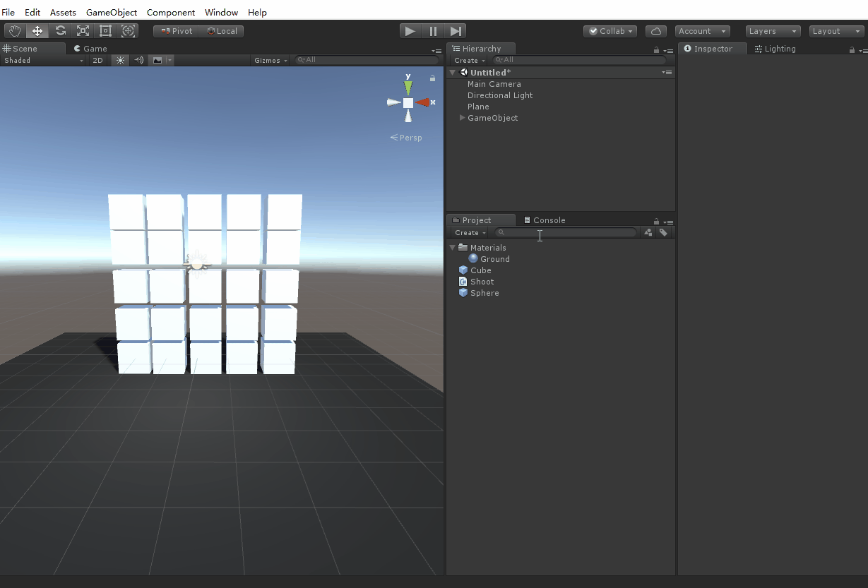Open the Window menu
Viewport: 868px width, 588px height.
tap(221, 13)
